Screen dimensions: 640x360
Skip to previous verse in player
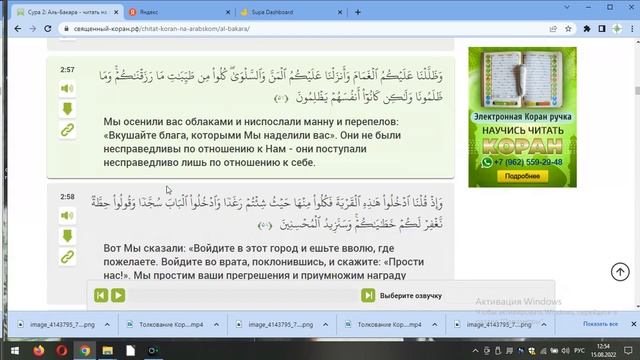point(101,295)
